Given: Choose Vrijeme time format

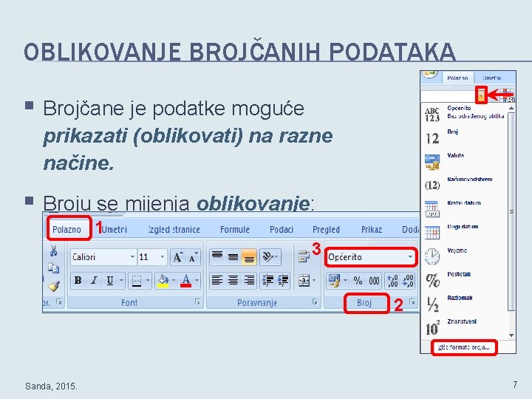Looking at the screenshot, I should click(x=464, y=256).
